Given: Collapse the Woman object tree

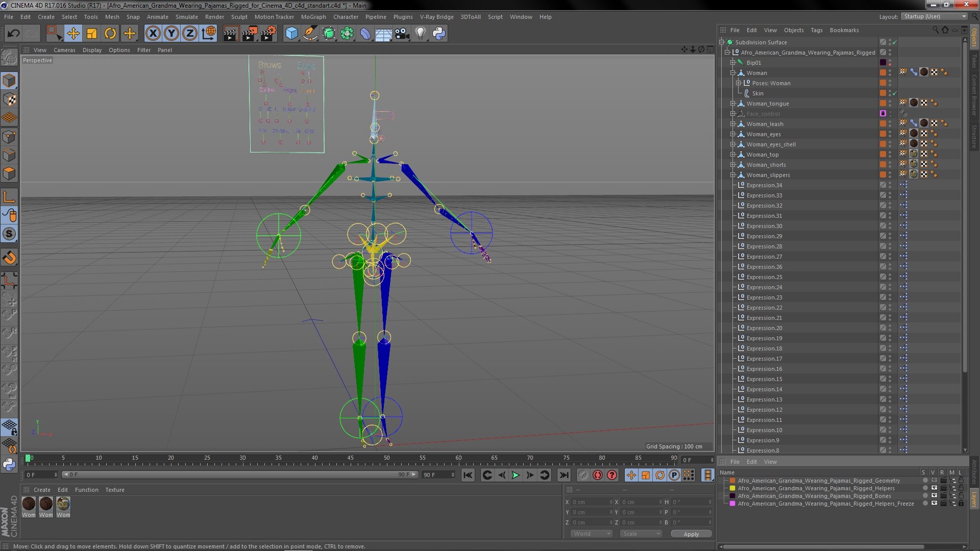Looking at the screenshot, I should click(733, 73).
